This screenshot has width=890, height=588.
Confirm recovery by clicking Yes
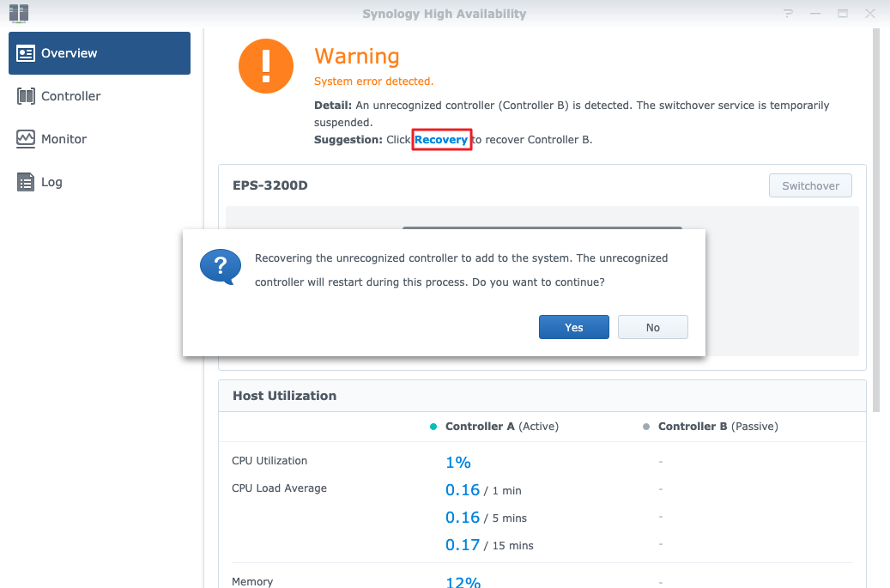(x=574, y=327)
